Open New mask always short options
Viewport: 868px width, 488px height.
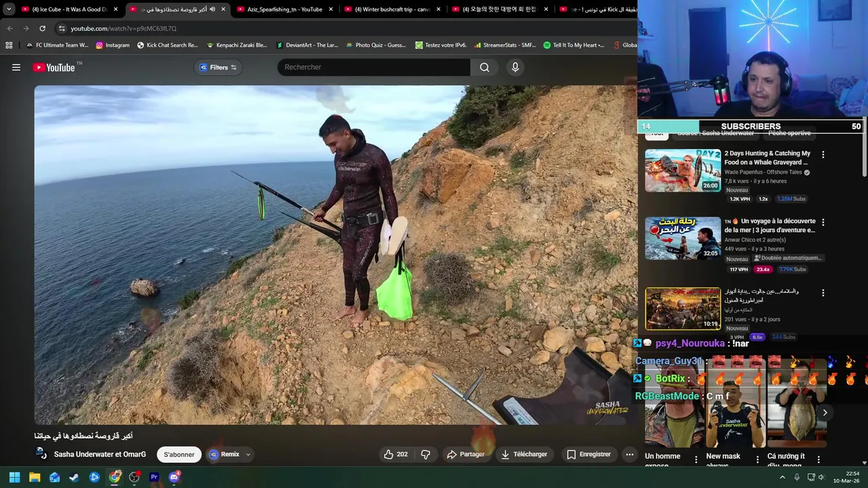[x=757, y=460]
